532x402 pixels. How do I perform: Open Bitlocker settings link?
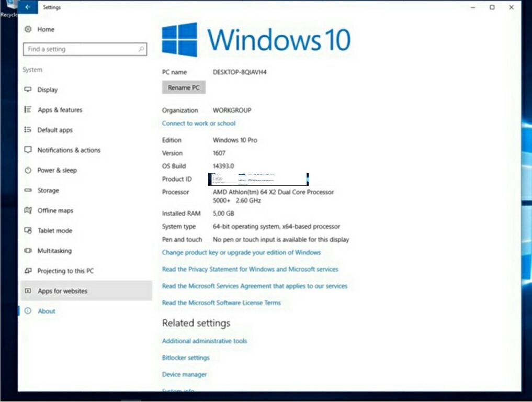[186, 358]
